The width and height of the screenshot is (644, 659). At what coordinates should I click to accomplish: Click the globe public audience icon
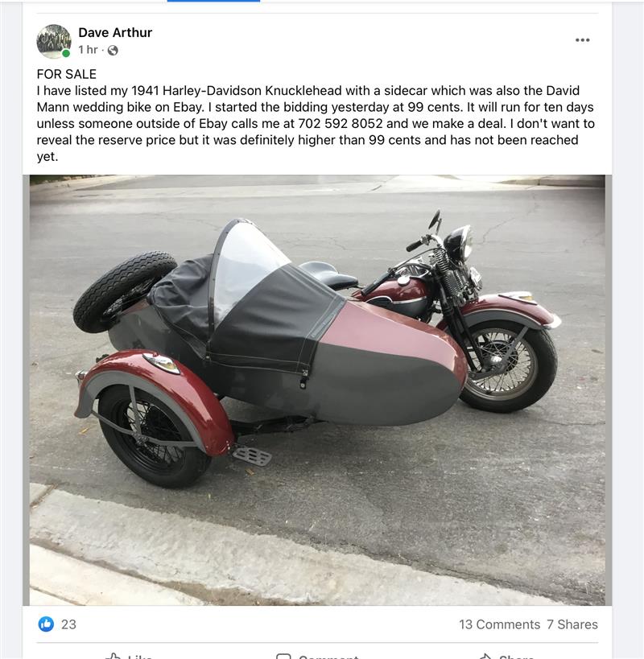pos(113,51)
